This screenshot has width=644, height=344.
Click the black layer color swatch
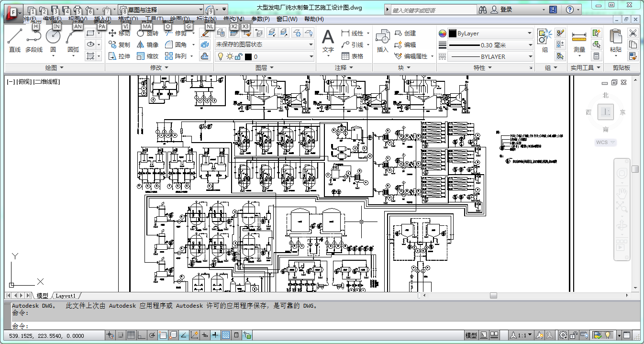tap(248, 57)
